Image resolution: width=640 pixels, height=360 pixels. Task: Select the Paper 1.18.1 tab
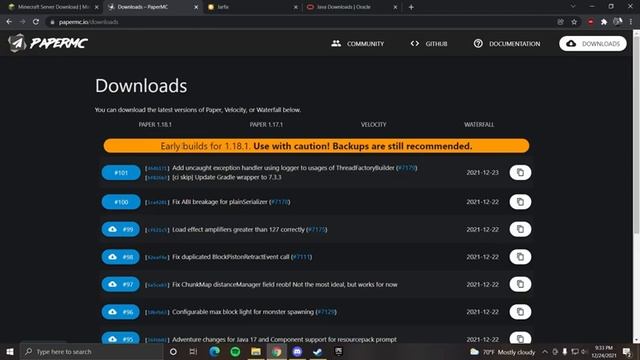[155, 124]
